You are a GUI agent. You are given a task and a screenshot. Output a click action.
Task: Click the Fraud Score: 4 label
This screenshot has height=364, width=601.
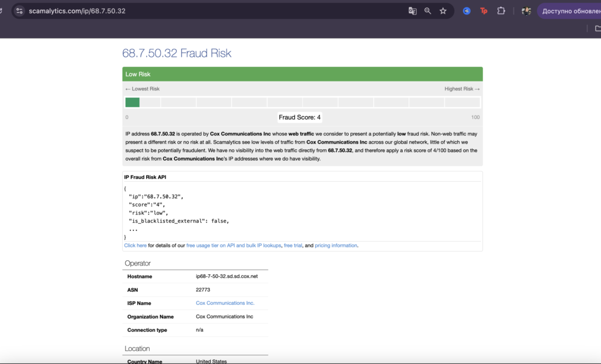(x=300, y=117)
